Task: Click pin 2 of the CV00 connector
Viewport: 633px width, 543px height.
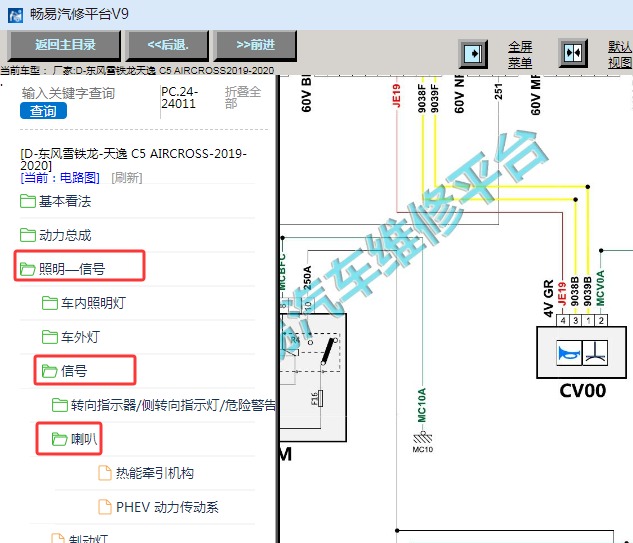Action: [601, 321]
